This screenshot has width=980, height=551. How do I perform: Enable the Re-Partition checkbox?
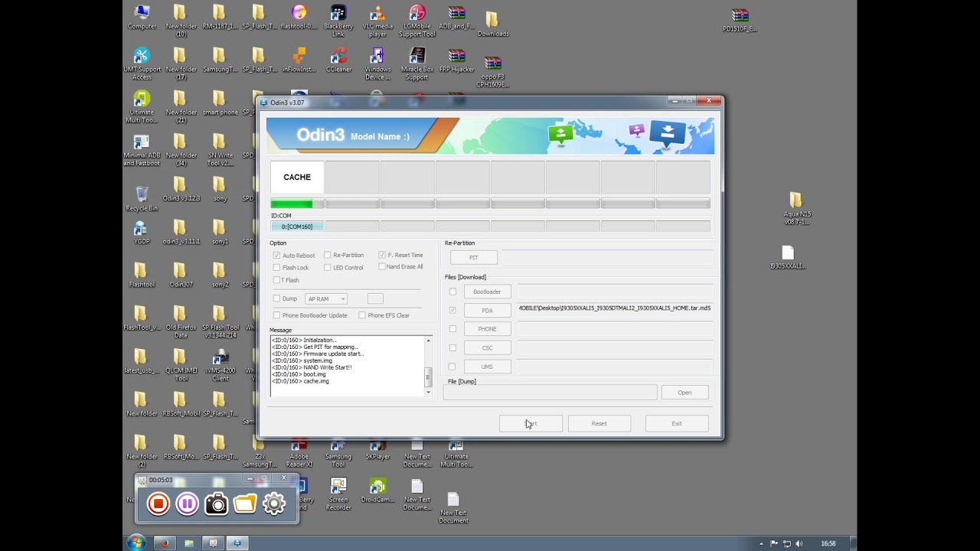point(328,255)
